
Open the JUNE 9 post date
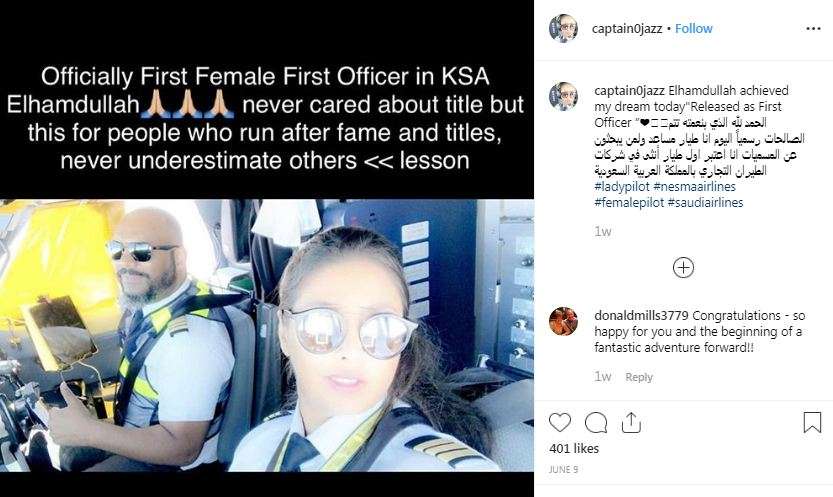point(564,469)
